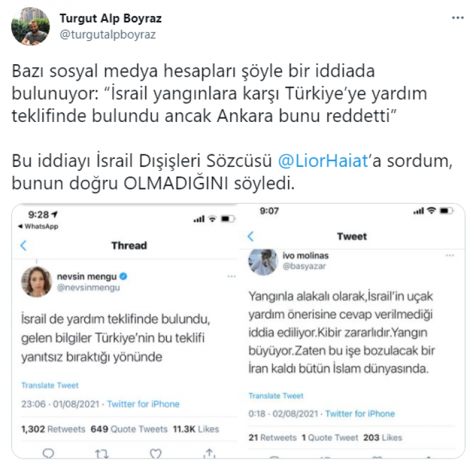The width and height of the screenshot is (476, 463).
Task: Click nevsin mengu verified badge
Action: [123, 276]
